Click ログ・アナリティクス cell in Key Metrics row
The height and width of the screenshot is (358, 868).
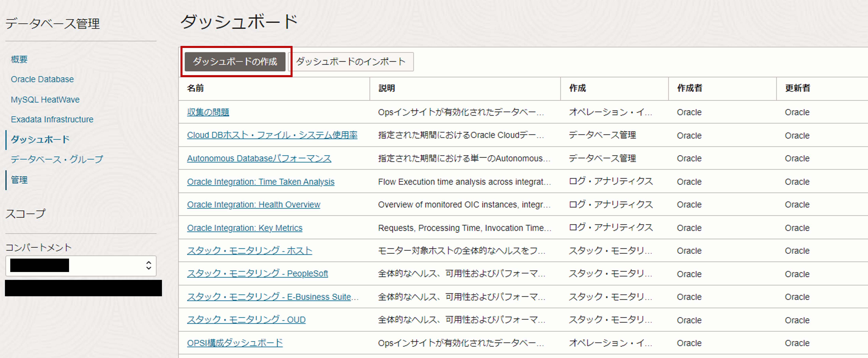[611, 228]
